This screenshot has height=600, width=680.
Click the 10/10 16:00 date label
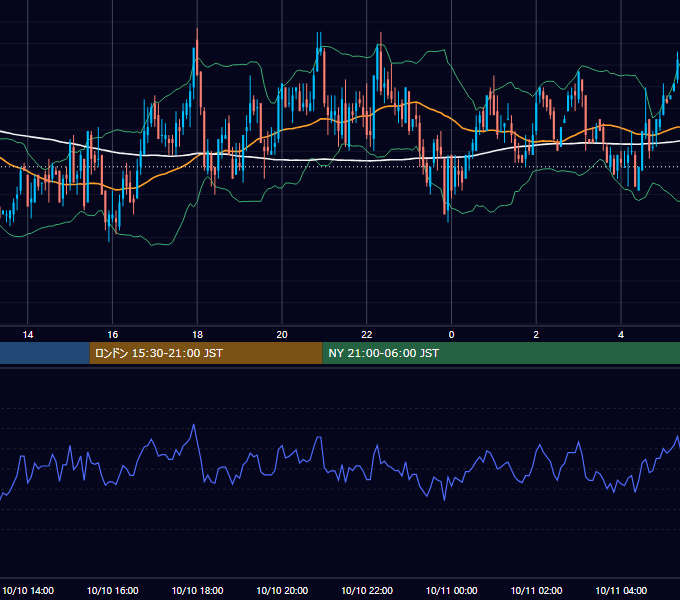112,590
